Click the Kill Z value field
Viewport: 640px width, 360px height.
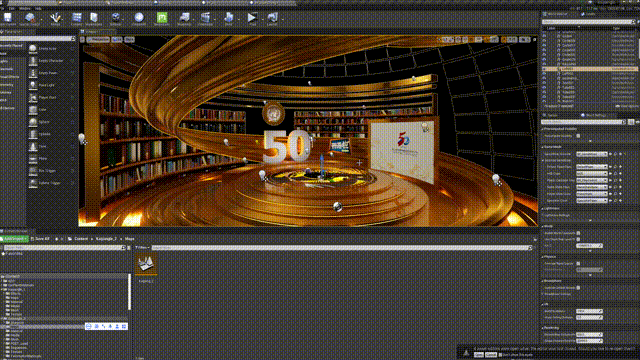589,246
